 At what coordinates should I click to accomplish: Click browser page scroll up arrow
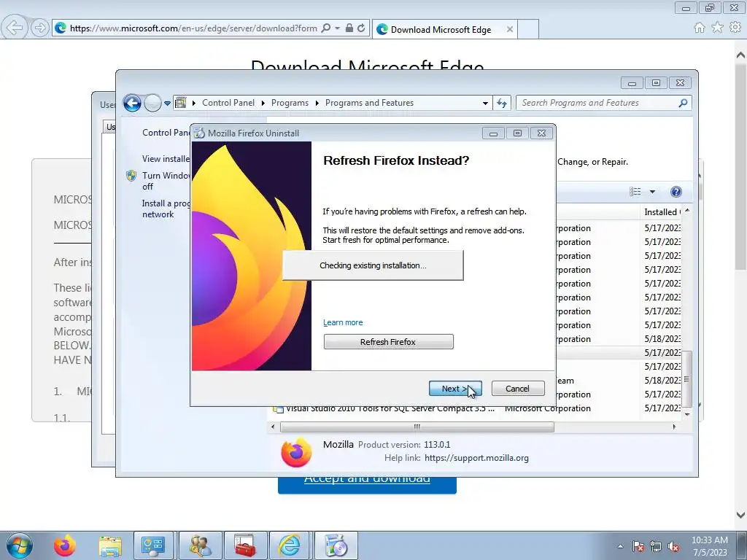point(740,55)
